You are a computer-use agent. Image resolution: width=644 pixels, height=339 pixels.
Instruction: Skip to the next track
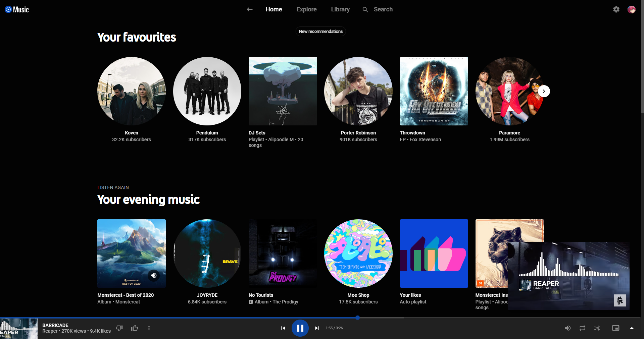click(317, 328)
